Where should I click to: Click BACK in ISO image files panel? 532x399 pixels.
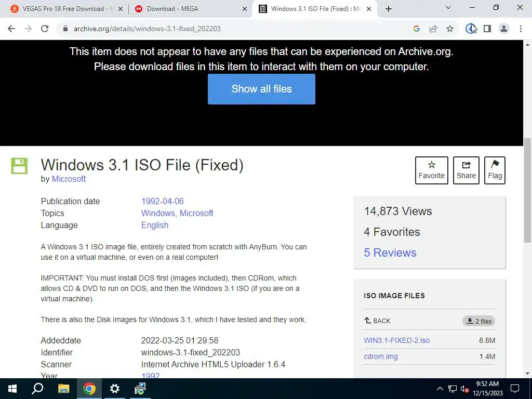click(377, 321)
